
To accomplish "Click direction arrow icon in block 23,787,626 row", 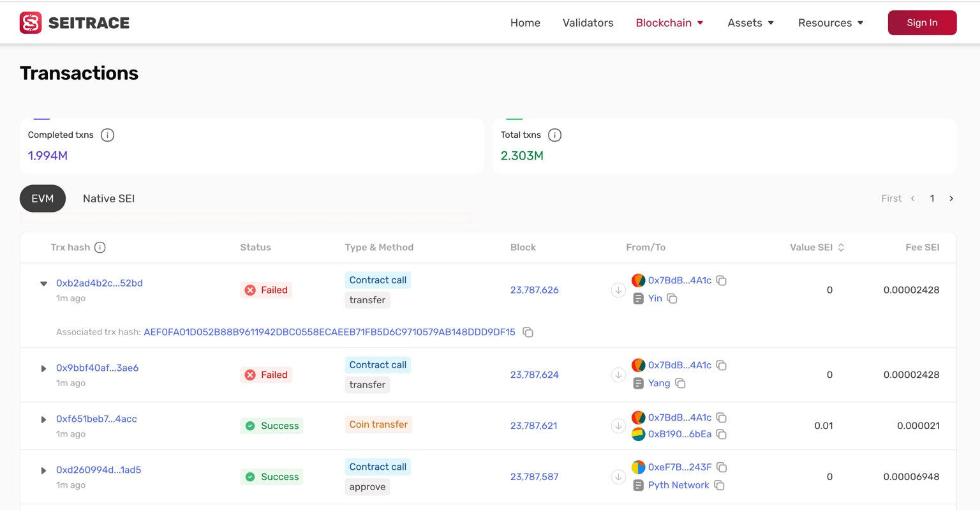I will [618, 290].
